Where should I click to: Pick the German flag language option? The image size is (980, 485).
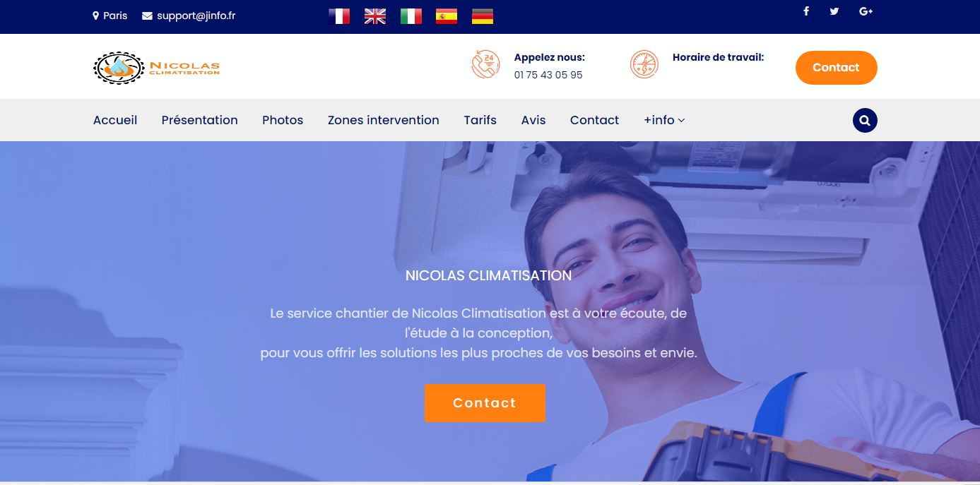tap(483, 16)
